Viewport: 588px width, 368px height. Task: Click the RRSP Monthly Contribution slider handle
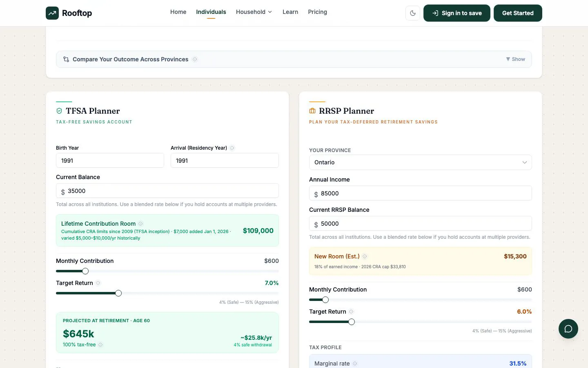[x=325, y=300]
